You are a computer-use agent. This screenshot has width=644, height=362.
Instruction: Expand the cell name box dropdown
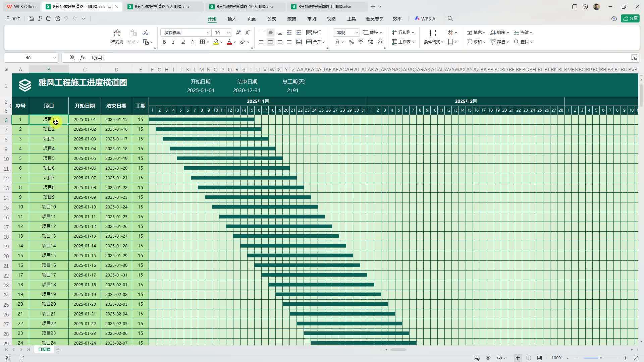point(54,58)
